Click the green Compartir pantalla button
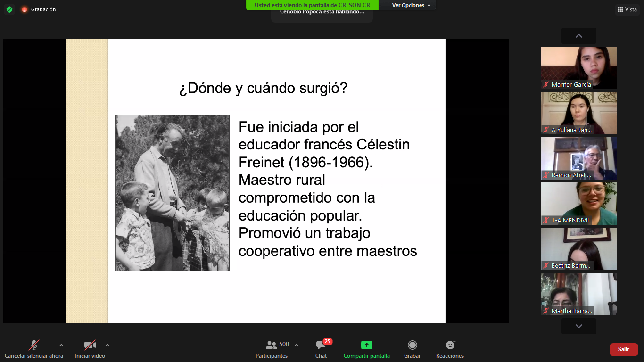The width and height of the screenshot is (644, 362). (x=366, y=349)
